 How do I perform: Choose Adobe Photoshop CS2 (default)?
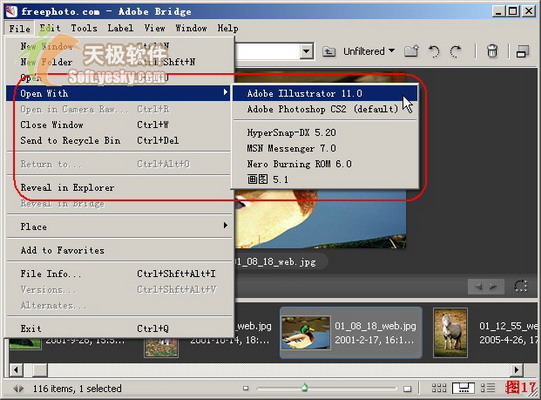[325, 109]
